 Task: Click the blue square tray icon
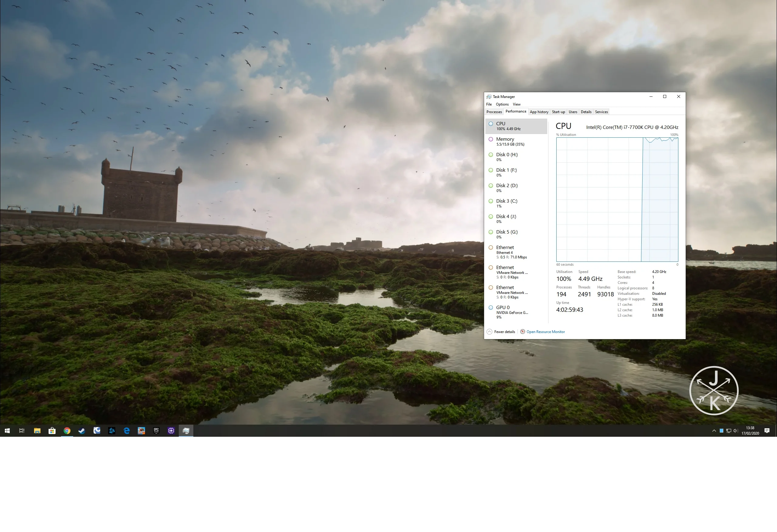pos(721,431)
